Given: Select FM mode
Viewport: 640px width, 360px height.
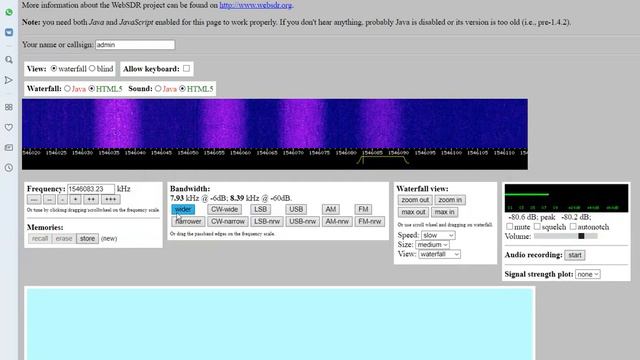Looking at the screenshot, I should [363, 209].
